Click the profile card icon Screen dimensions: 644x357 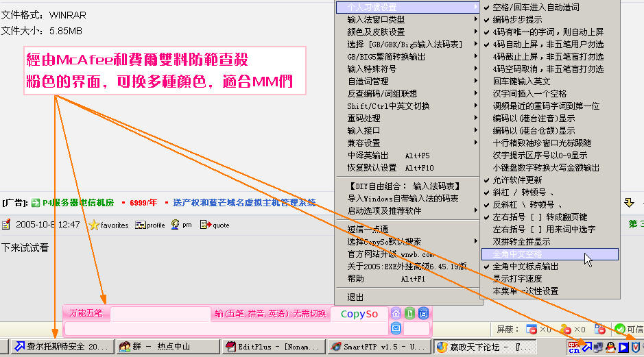click(140, 225)
